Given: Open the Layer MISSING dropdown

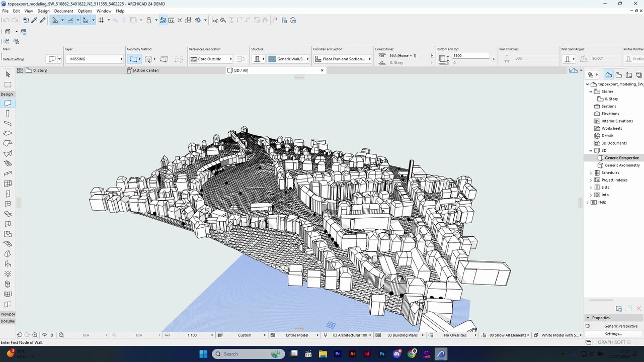Looking at the screenshot, I should [x=94, y=59].
